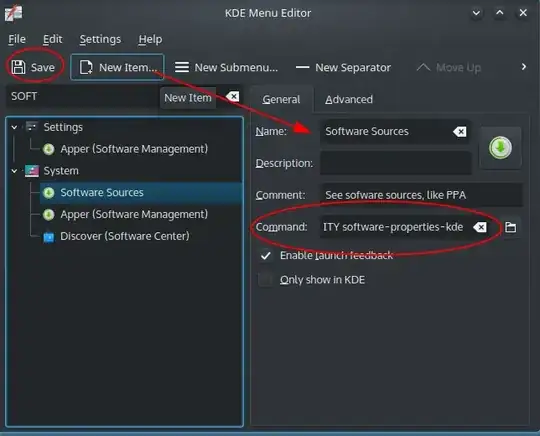The image size is (540, 436).
Task: Clear the Name field text
Action: click(x=460, y=132)
